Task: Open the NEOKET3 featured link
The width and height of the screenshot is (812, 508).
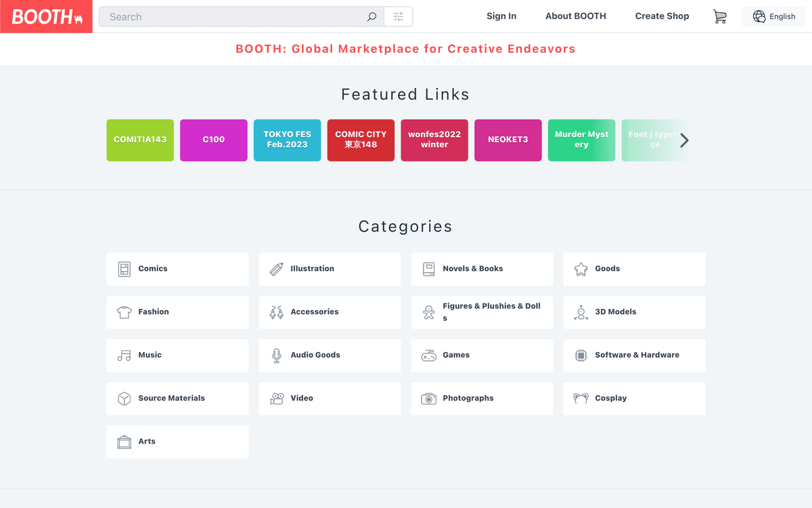Action: click(x=508, y=140)
